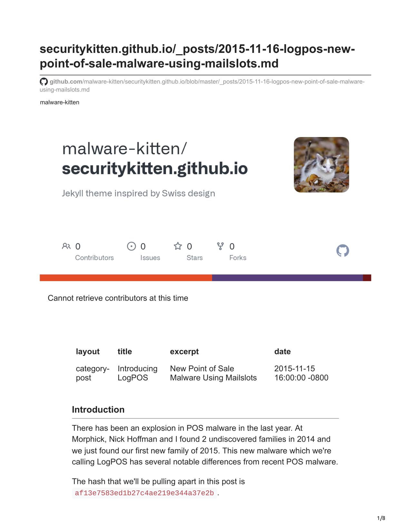Click the orange segment of the language bar
Screen dimensions: 411x532
pyautogui.click(x=126, y=278)
